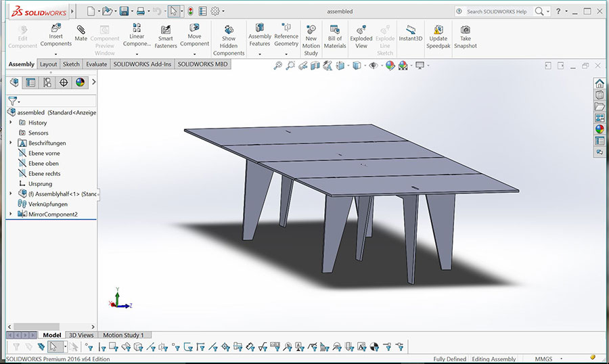Open Reference Geometry tool

(x=286, y=35)
